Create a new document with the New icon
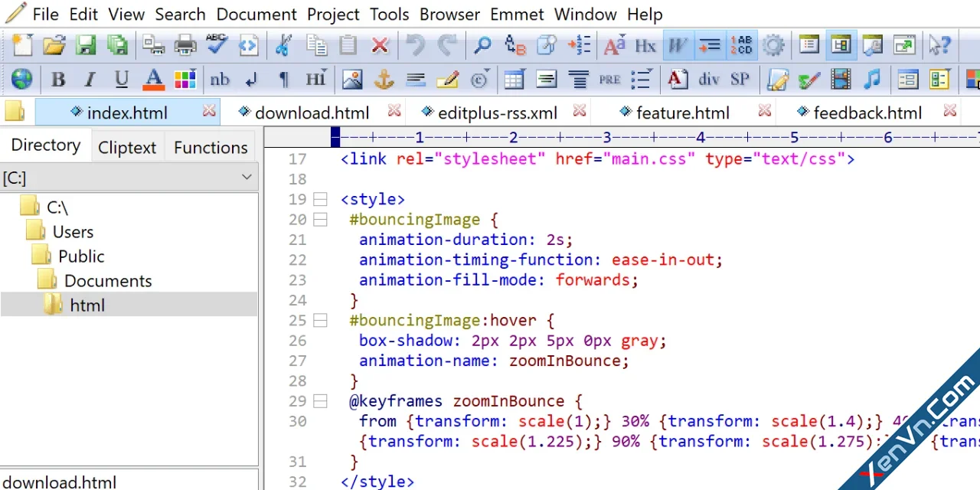This screenshot has height=490, width=980. pyautogui.click(x=22, y=45)
